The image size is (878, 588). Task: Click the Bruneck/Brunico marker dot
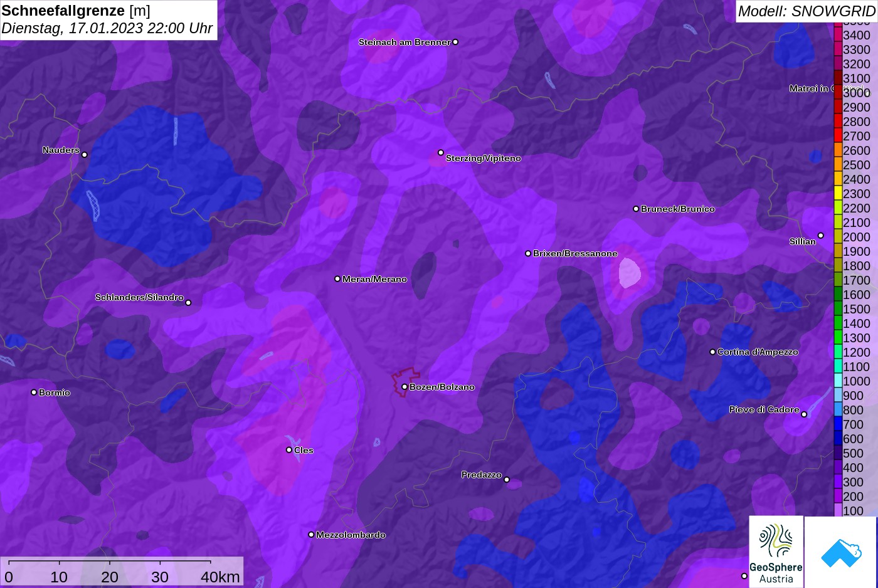pos(636,209)
